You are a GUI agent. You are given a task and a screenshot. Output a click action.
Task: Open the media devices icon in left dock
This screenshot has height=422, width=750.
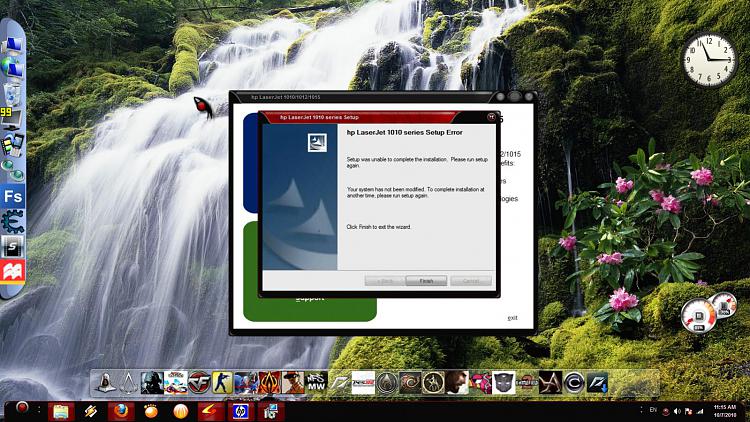[12, 145]
